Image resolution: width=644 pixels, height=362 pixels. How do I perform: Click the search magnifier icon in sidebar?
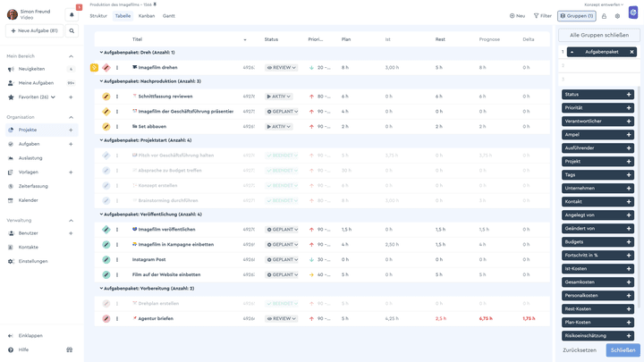point(72,30)
